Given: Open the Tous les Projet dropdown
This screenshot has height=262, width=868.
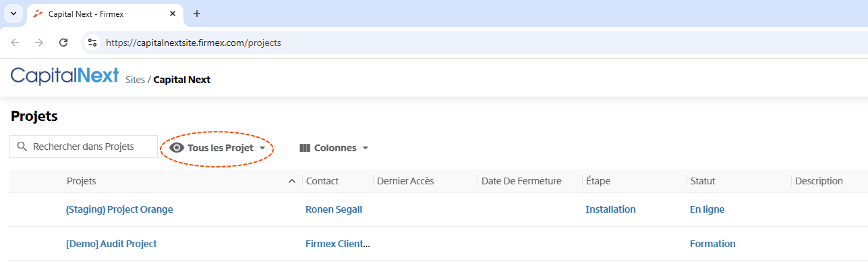Looking at the screenshot, I should pyautogui.click(x=218, y=148).
